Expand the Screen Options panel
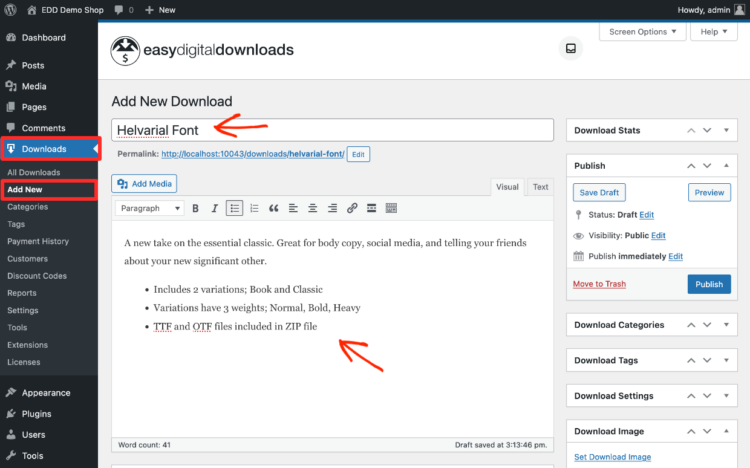 643,32
